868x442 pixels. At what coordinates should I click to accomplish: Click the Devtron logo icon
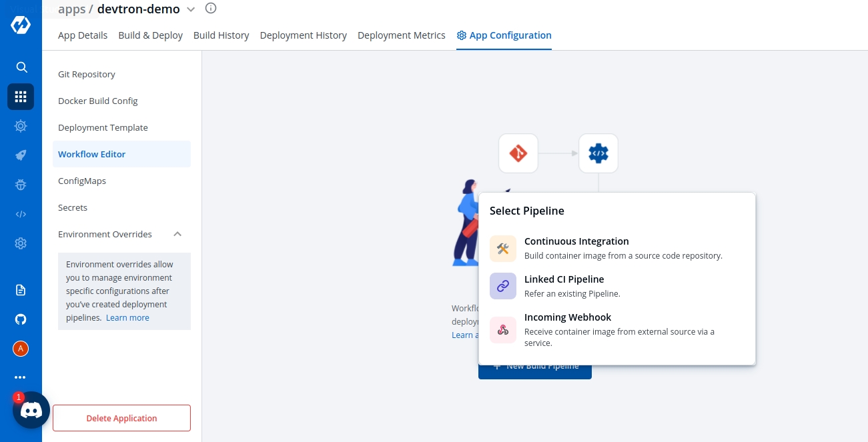[x=21, y=25]
